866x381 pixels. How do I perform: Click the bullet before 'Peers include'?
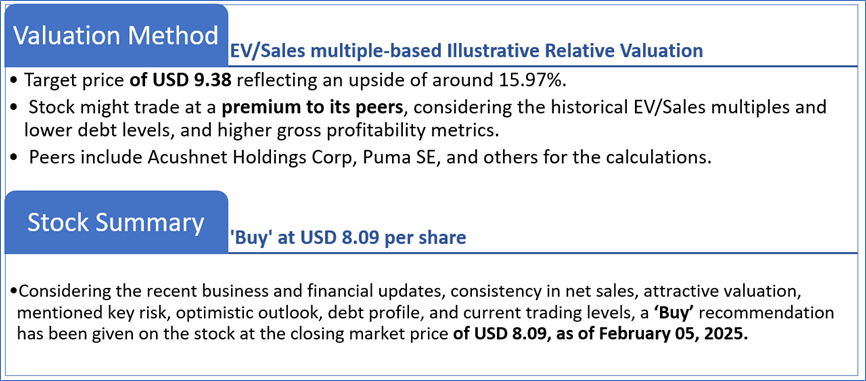click(14, 157)
